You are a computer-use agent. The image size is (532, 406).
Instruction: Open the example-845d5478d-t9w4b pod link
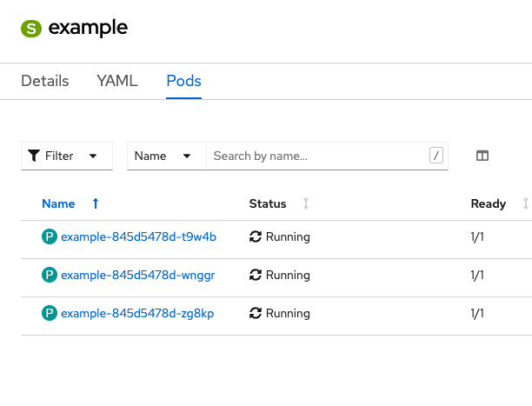tap(138, 236)
